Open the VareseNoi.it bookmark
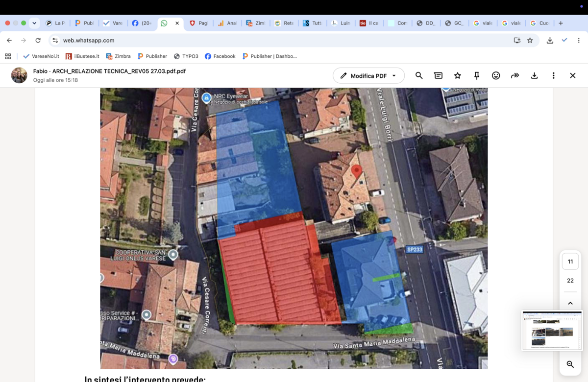 point(41,56)
